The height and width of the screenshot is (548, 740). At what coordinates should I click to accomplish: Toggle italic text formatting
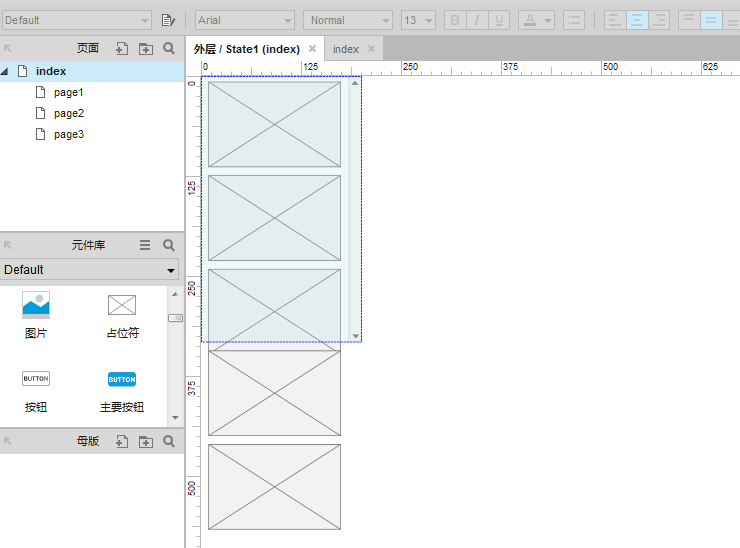pyautogui.click(x=477, y=20)
